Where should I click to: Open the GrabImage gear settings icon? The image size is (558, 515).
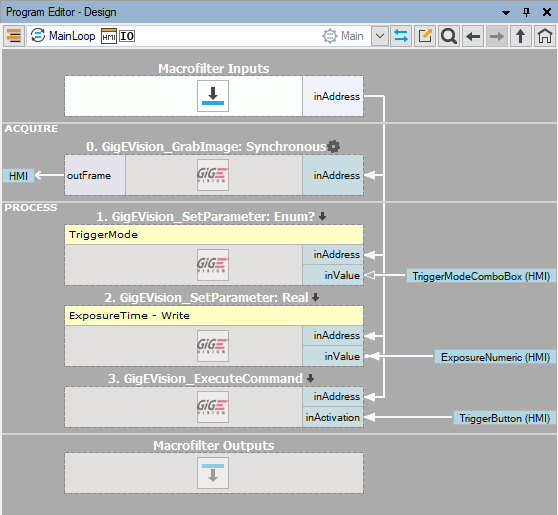coord(333,146)
